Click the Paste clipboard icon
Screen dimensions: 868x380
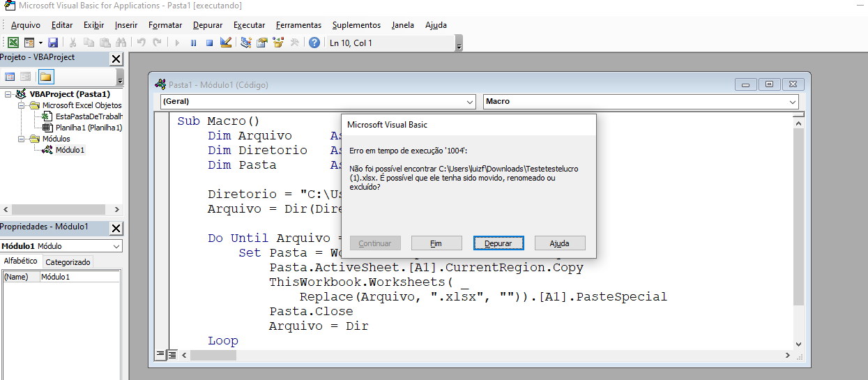(x=105, y=43)
